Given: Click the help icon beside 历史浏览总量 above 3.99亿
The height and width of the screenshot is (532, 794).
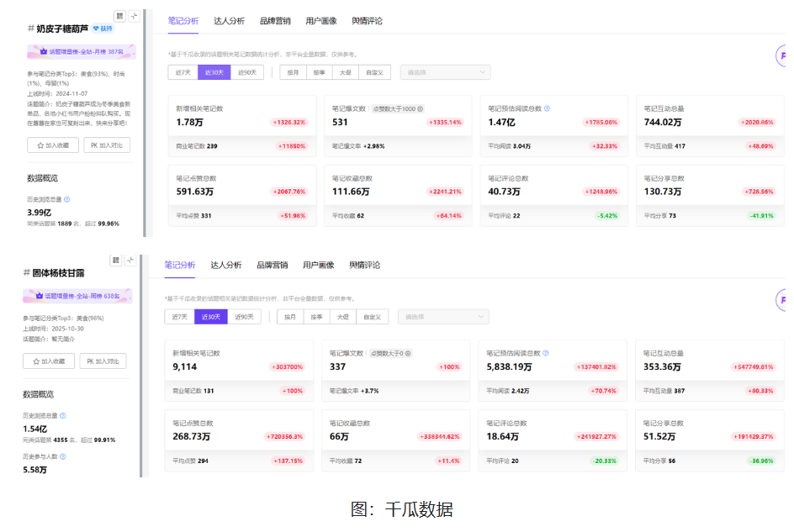Looking at the screenshot, I should pos(66,199).
